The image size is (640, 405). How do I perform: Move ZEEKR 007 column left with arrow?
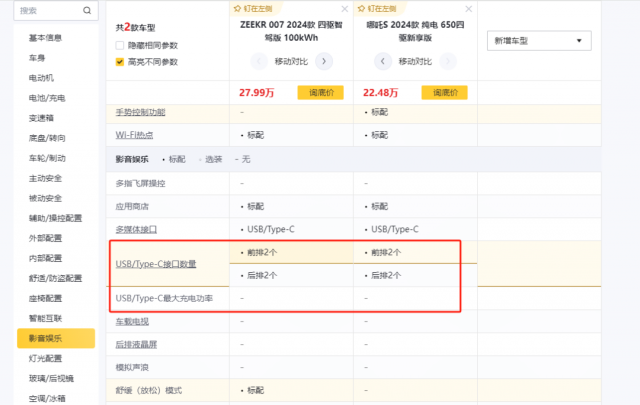(259, 62)
